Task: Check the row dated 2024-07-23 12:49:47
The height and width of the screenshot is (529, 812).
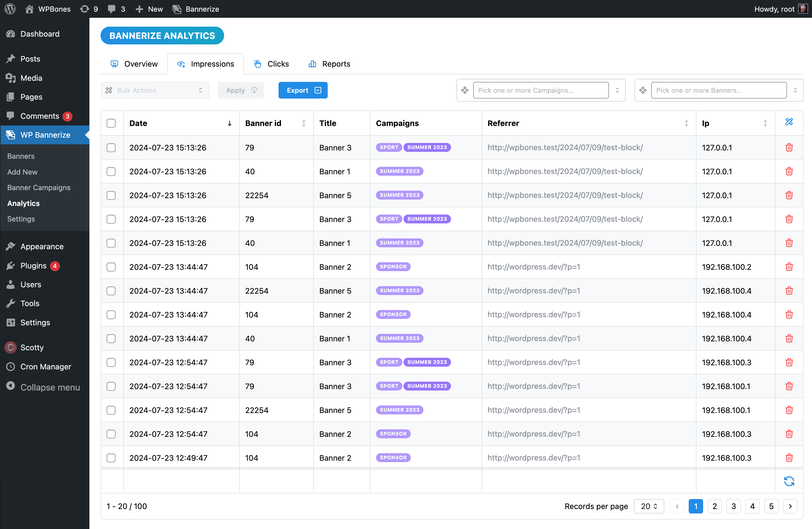Action: click(111, 458)
